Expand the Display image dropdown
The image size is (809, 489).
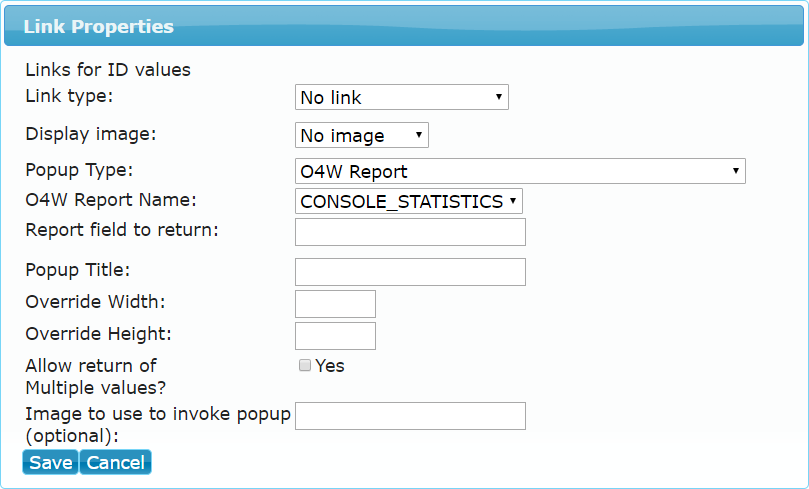tap(362, 135)
